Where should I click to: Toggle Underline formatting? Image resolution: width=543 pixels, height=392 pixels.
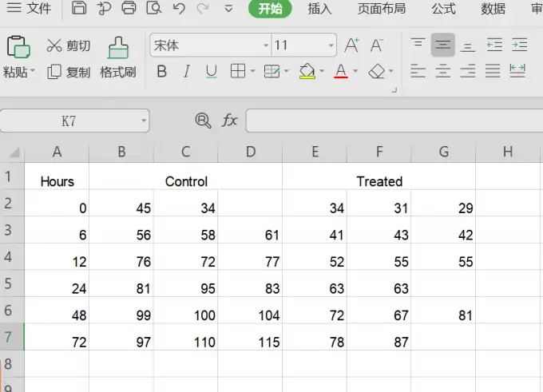(x=211, y=72)
